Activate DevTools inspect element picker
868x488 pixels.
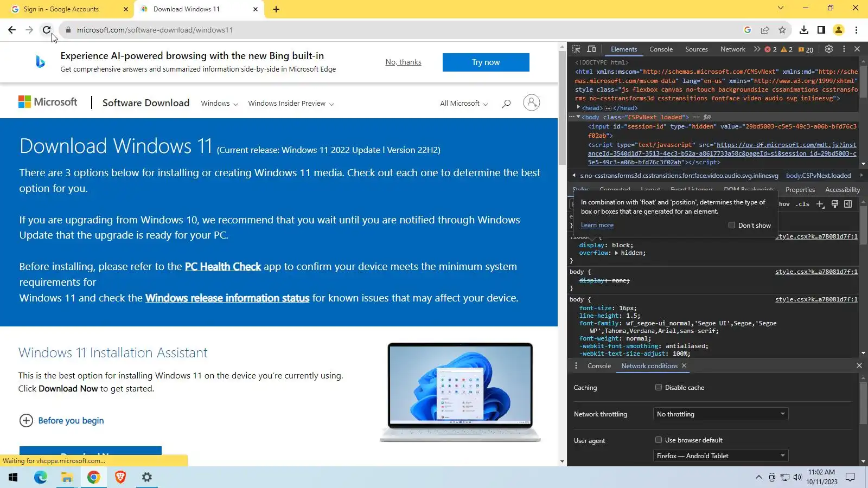(x=576, y=49)
